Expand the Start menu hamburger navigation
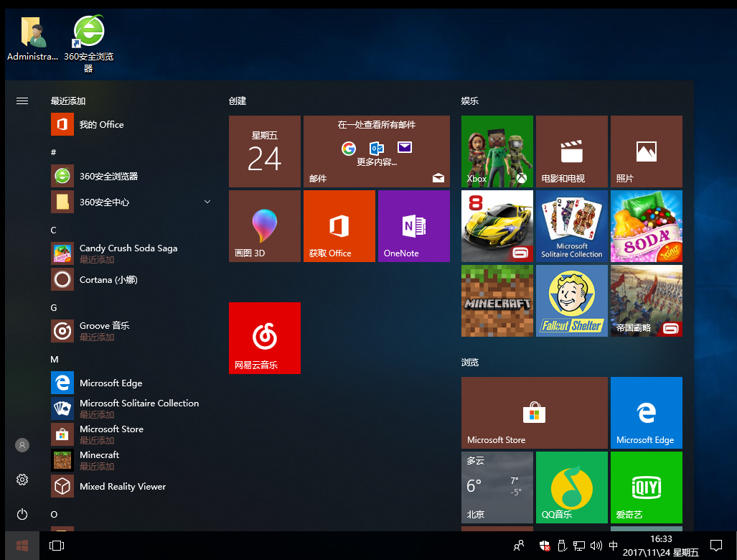Image resolution: width=737 pixels, height=560 pixels. pos(22,101)
